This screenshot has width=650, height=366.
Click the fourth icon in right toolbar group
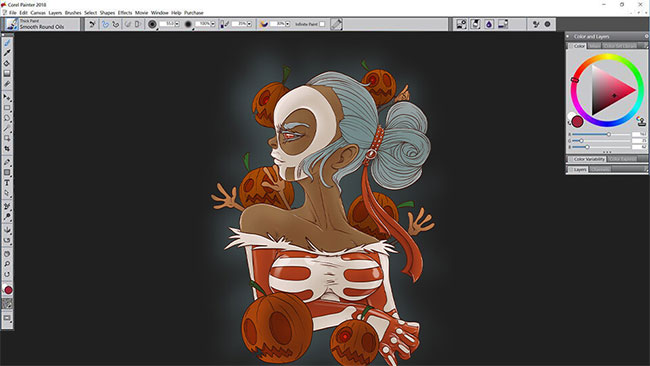click(x=503, y=24)
